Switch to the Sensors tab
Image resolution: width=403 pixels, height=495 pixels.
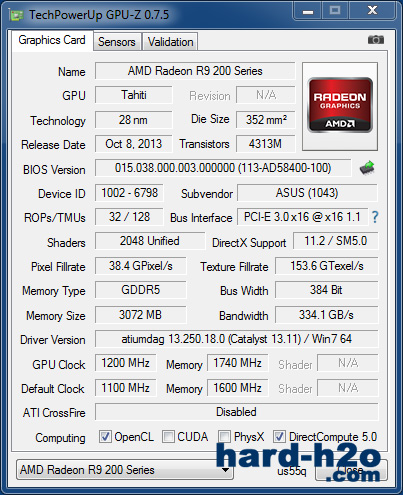(x=117, y=42)
